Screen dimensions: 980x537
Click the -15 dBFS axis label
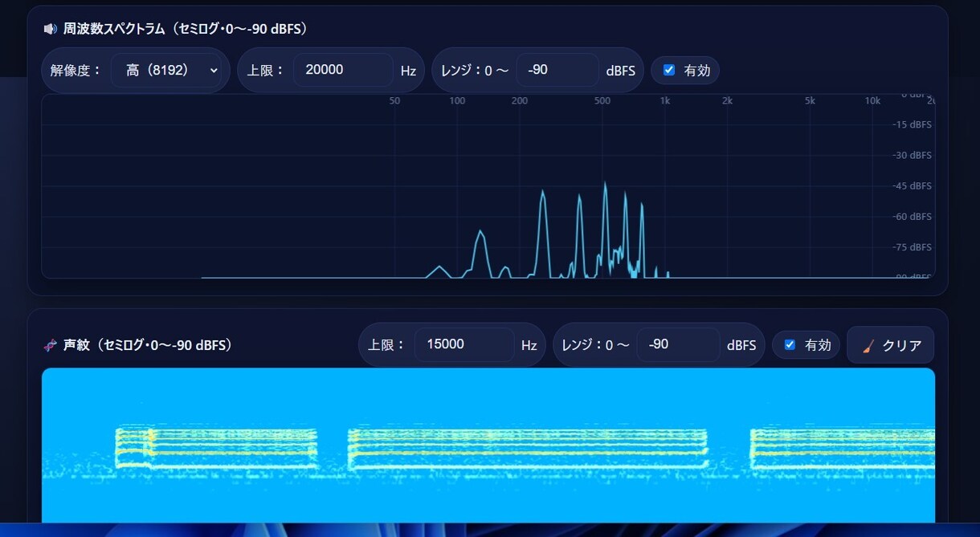913,124
